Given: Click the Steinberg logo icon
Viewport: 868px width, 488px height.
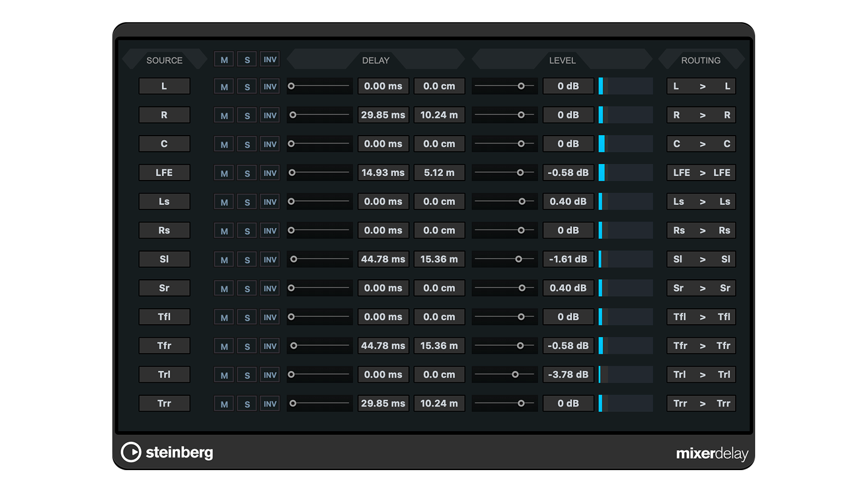Looking at the screenshot, I should tap(131, 452).
